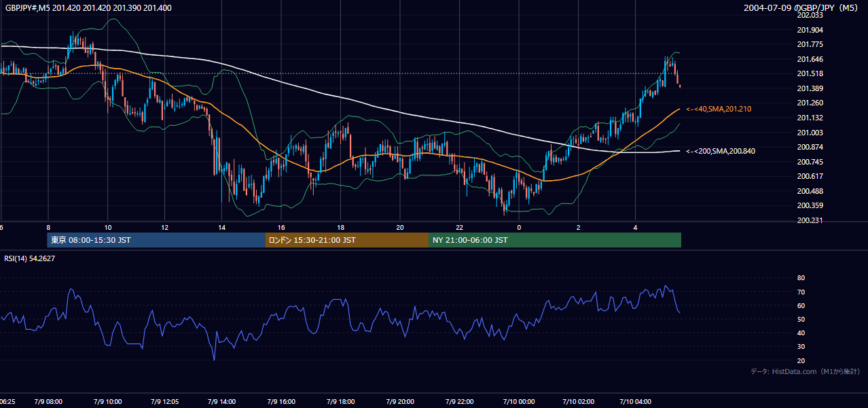Click RSI scale level 40
The image size is (868, 408).
tap(801, 333)
